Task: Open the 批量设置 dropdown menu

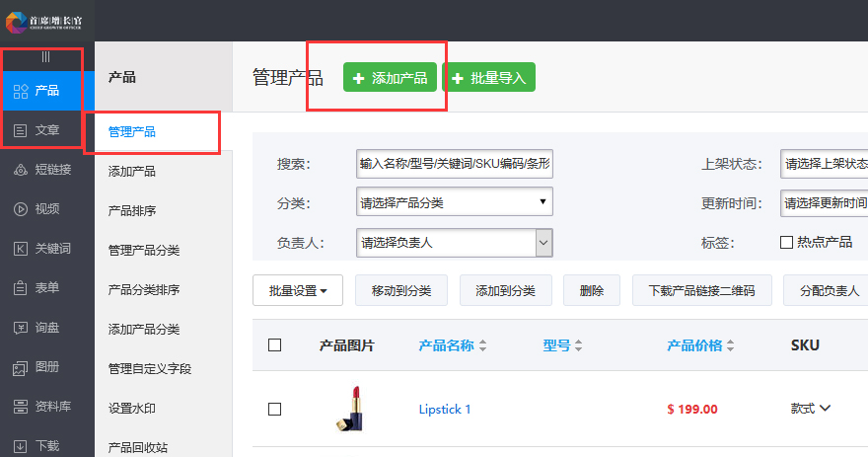Action: (297, 290)
